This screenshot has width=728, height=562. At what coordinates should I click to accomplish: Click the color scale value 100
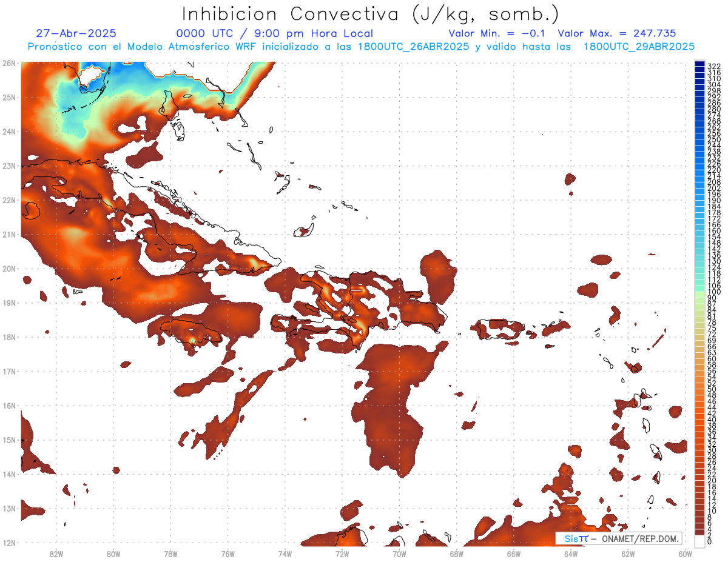[x=714, y=292]
